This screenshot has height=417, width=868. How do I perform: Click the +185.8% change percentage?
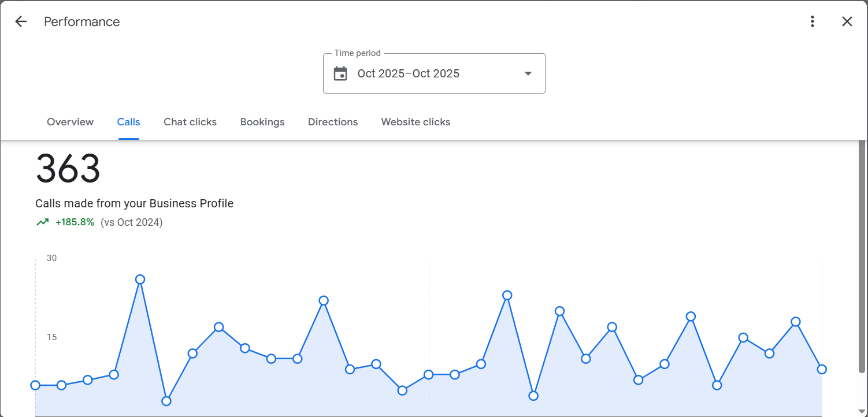tap(75, 222)
